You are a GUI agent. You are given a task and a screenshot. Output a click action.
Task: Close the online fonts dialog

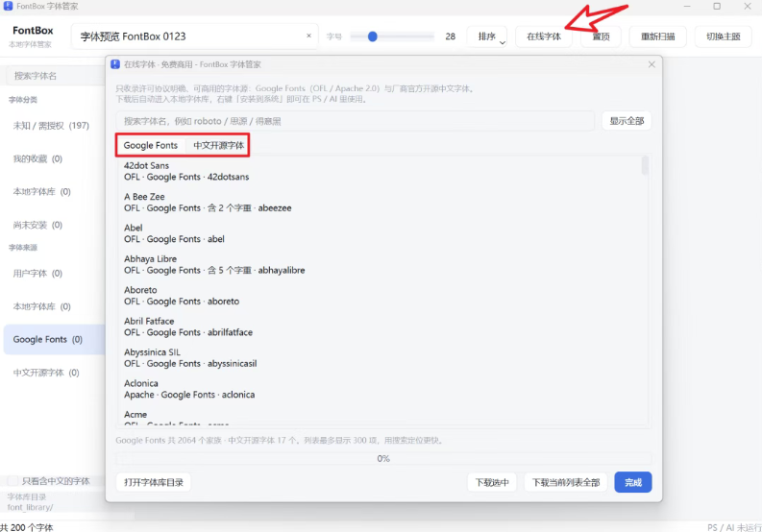click(x=651, y=64)
